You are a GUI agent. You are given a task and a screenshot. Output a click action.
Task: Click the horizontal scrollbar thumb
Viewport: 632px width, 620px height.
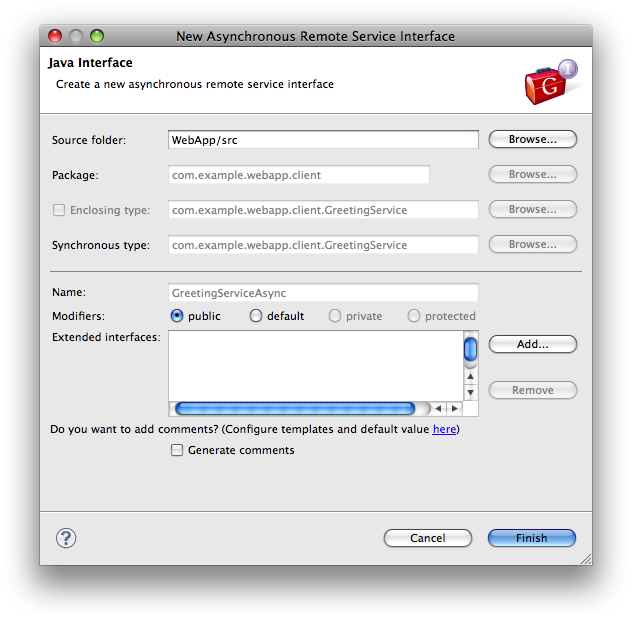coord(295,409)
